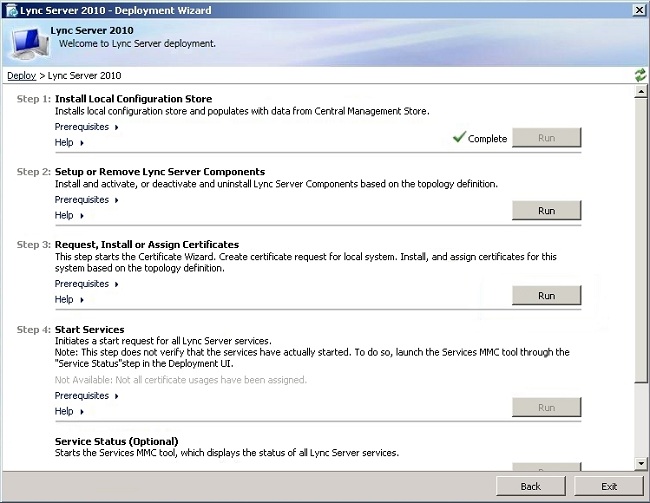Expand Prerequisites under Step 1
This screenshot has width=650, height=503.
tap(86, 127)
